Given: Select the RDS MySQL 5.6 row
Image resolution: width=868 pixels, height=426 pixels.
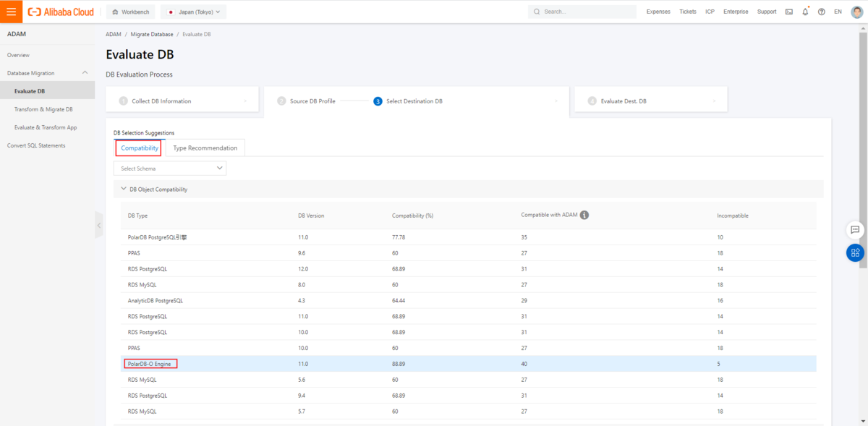Looking at the screenshot, I should click(469, 380).
